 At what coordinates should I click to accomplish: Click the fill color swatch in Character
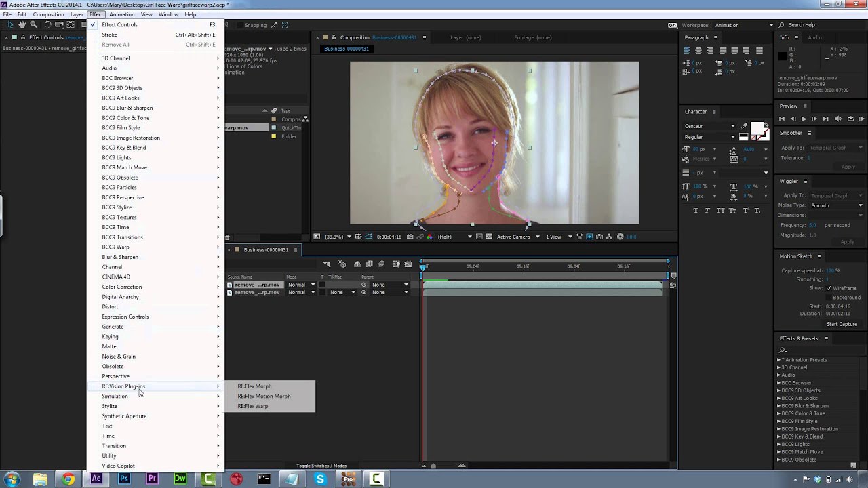(757, 129)
